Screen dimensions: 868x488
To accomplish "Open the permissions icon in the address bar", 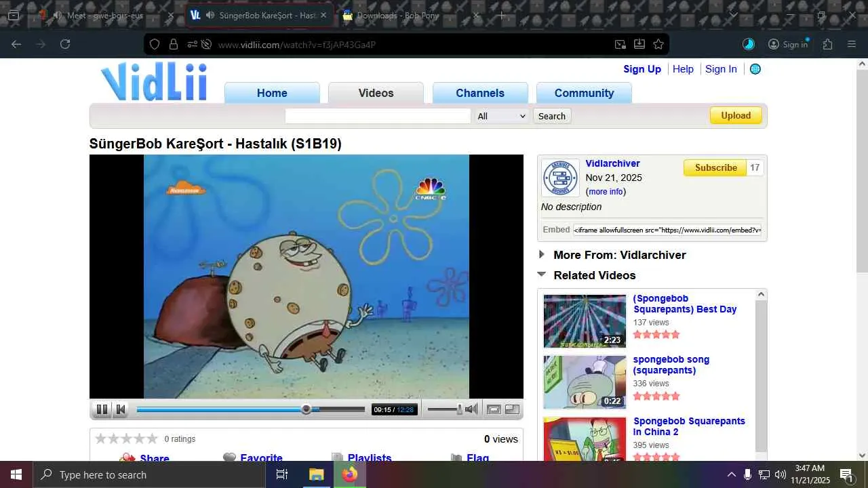I will pos(192,45).
